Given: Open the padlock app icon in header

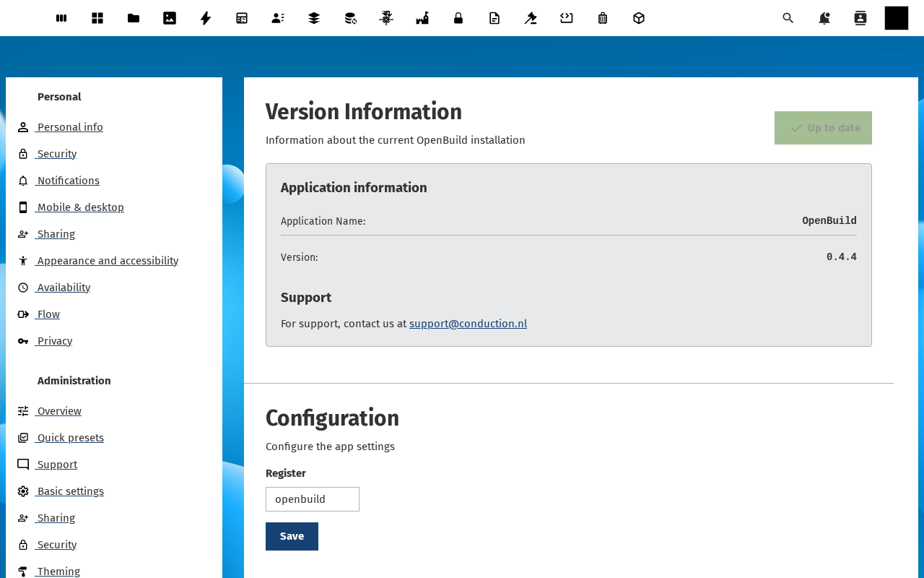Looking at the screenshot, I should point(458,18).
